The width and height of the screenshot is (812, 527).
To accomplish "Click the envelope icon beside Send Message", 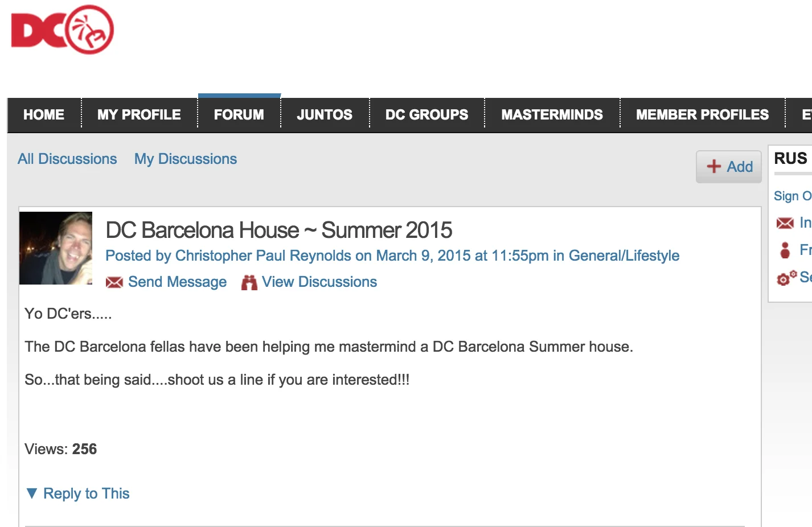I will (x=114, y=282).
